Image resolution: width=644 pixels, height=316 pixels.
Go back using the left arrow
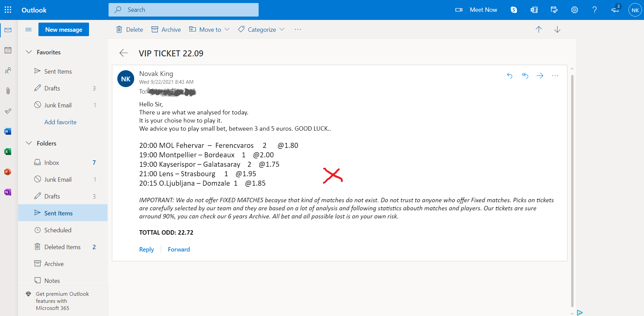[x=124, y=53]
